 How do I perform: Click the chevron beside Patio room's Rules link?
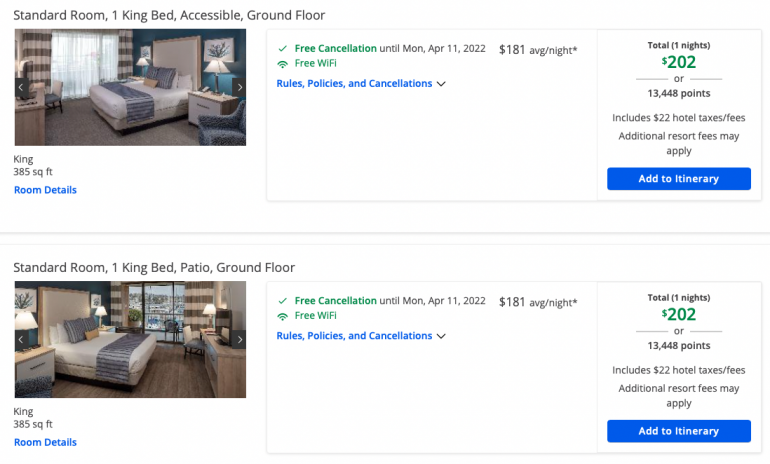[441, 336]
